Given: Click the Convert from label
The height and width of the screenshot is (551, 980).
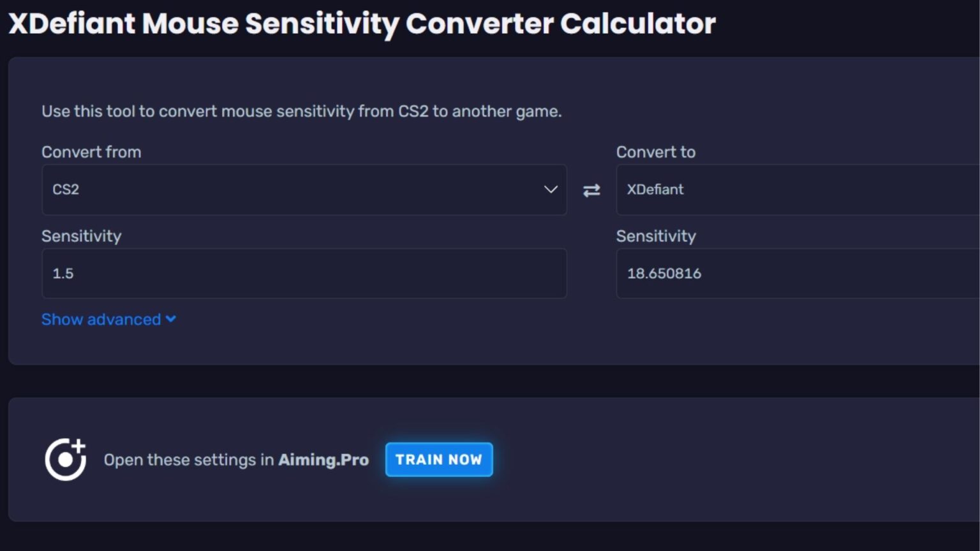Looking at the screenshot, I should (91, 152).
